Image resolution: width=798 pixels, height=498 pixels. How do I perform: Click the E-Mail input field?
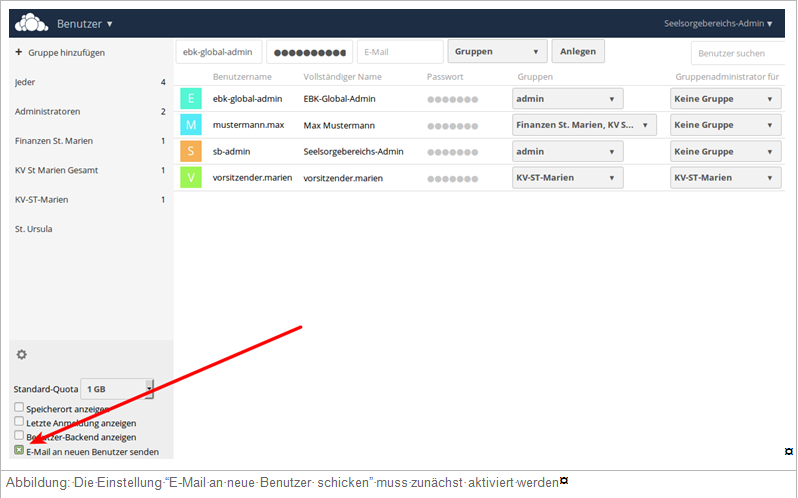tap(399, 52)
